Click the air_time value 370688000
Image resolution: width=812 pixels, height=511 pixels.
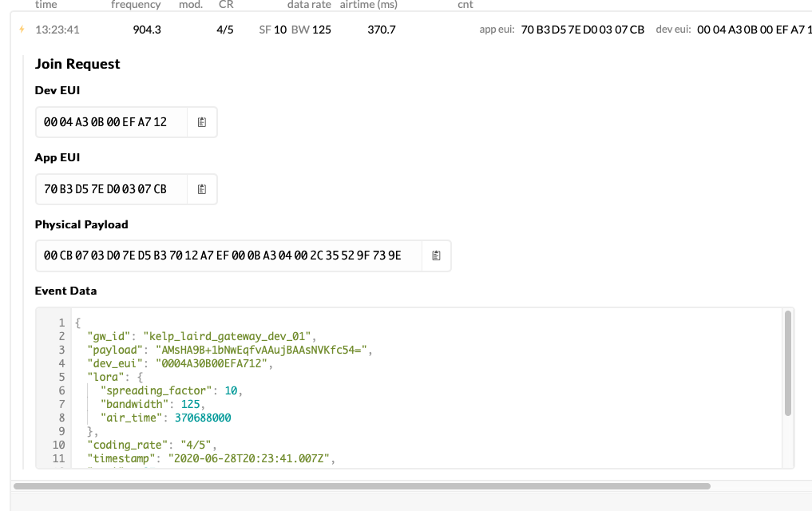203,418
